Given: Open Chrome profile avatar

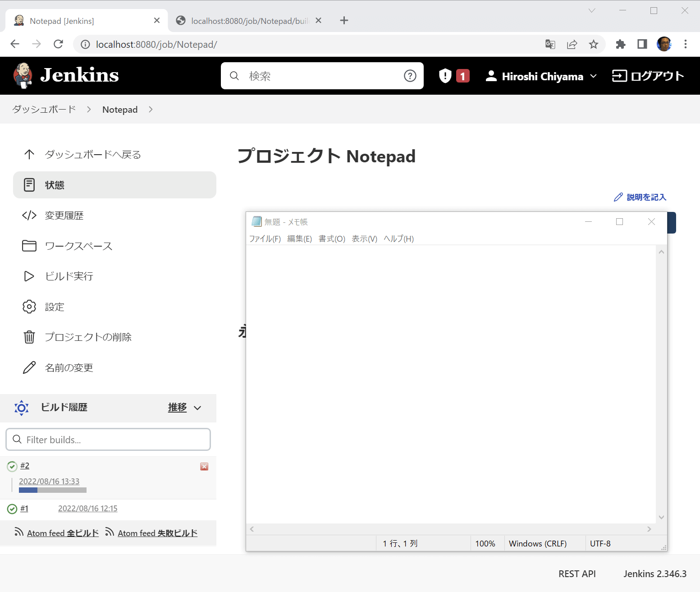Looking at the screenshot, I should click(664, 44).
